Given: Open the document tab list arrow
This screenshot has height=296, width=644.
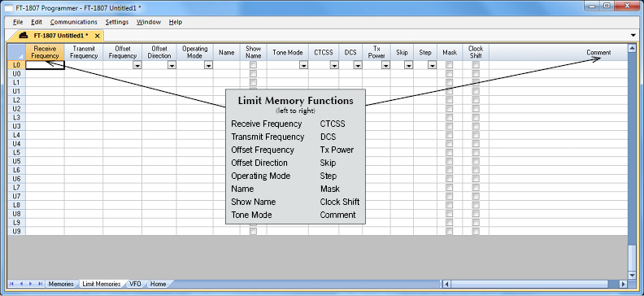Looking at the screenshot, I should 633,35.
